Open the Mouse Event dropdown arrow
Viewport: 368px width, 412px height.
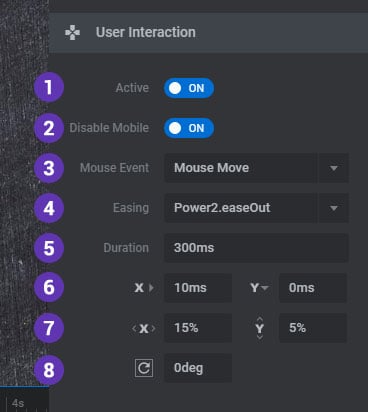click(x=334, y=168)
